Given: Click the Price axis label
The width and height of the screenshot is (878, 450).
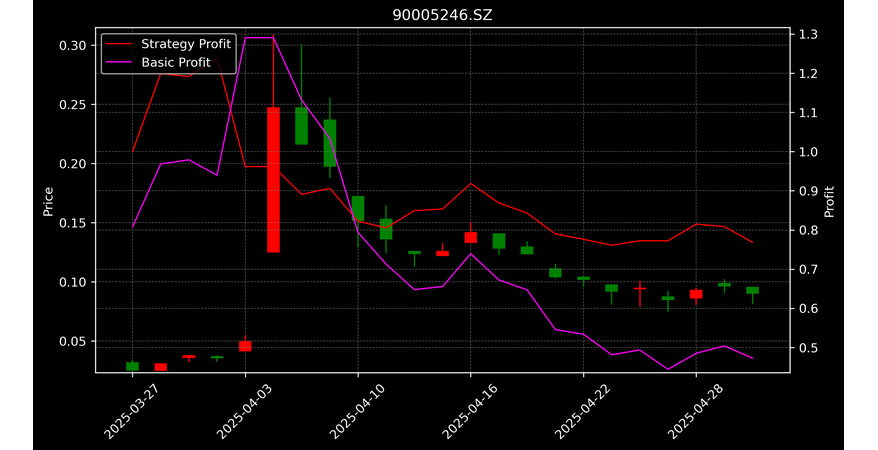Looking at the screenshot, I should point(48,202).
